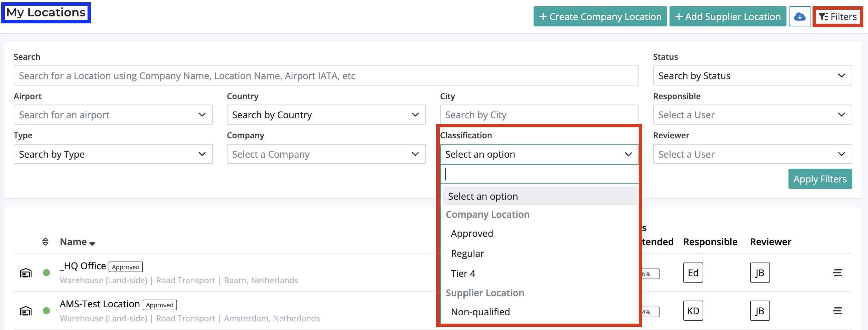Open the Search by Status dropdown
The image size is (868, 330).
[x=752, y=76]
